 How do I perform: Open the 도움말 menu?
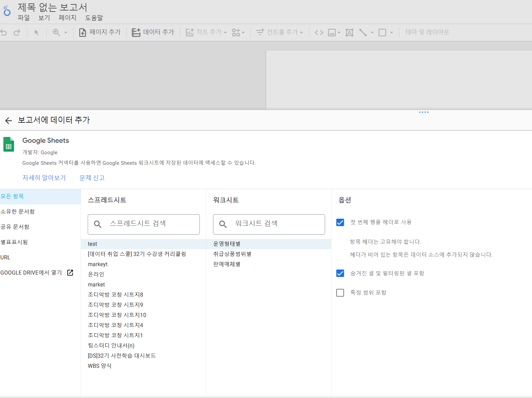94,18
